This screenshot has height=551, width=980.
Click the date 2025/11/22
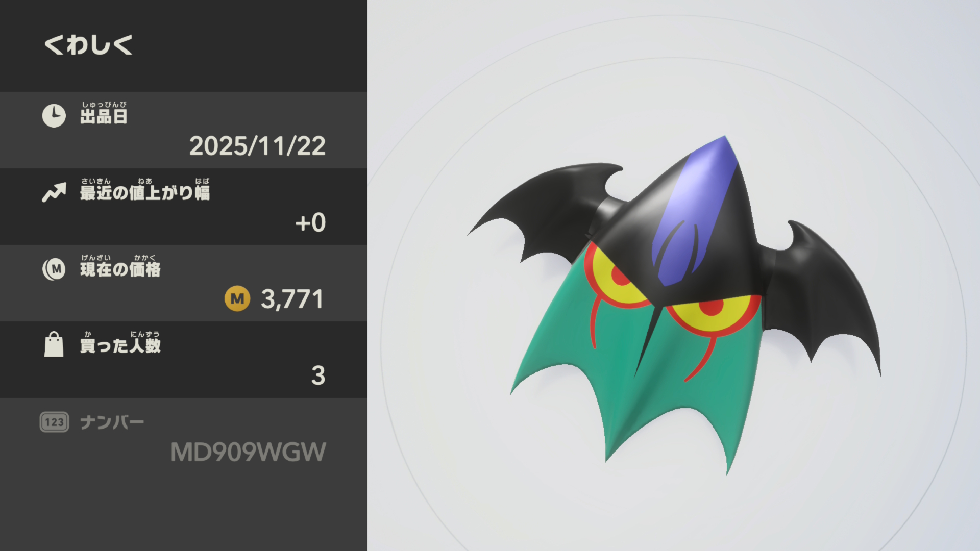[x=257, y=146]
